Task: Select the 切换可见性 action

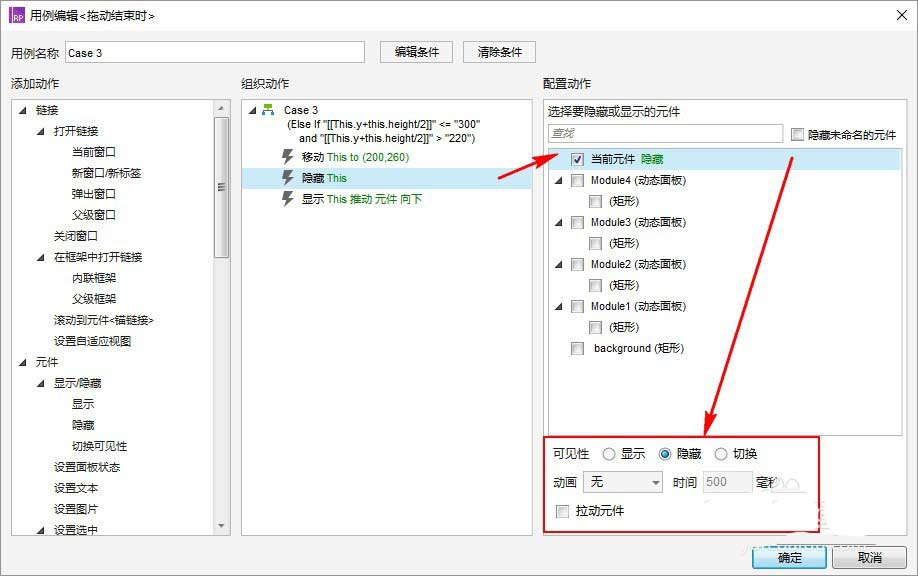Action: pyautogui.click(x=99, y=446)
